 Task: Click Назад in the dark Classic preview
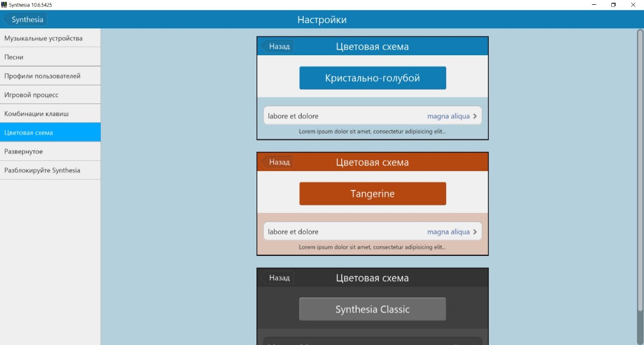tap(277, 278)
